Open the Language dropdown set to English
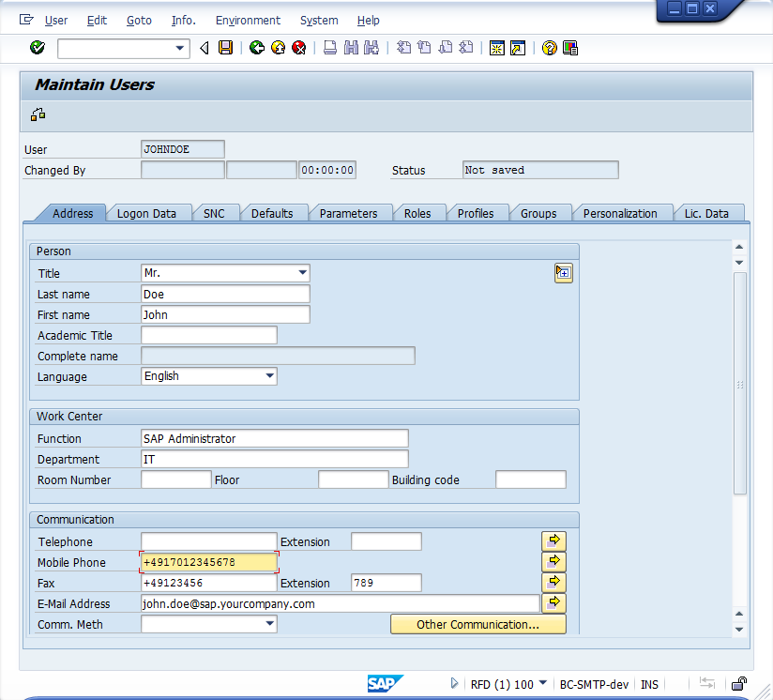This screenshot has width=773, height=700. (269, 376)
